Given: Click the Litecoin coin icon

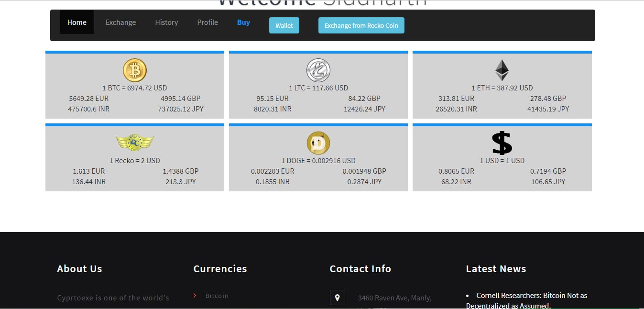Looking at the screenshot, I should (318, 70).
